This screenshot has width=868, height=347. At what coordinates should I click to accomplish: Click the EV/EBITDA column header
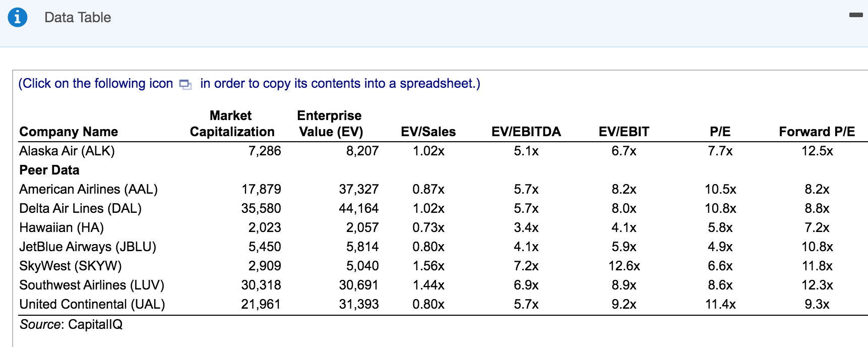pyautogui.click(x=526, y=132)
